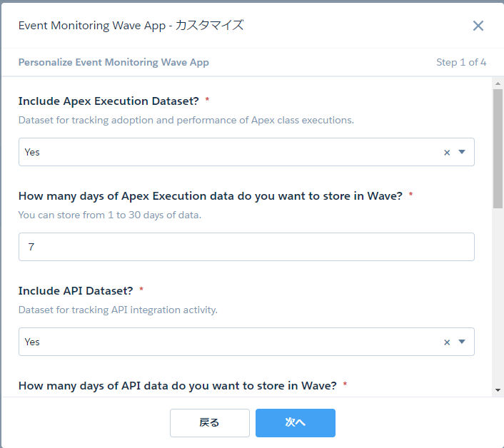The width and height of the screenshot is (504, 448).
Task: Click the dialog title 'Event Monitoring Wave App - カスタマイズ'
Action: [x=131, y=26]
